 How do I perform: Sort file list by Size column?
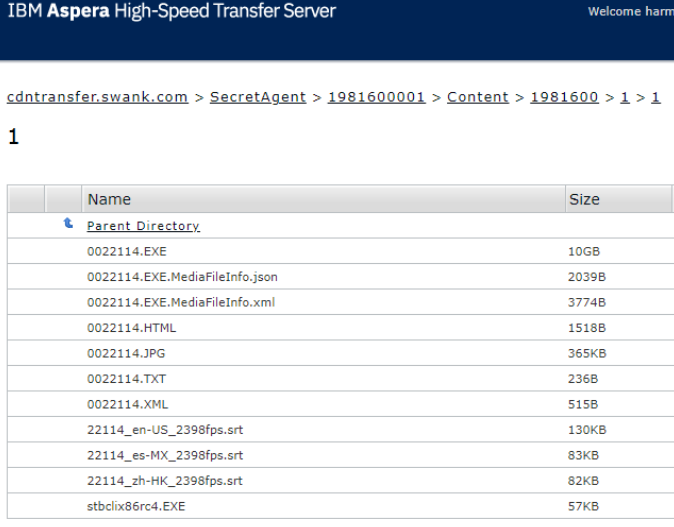[584, 199]
